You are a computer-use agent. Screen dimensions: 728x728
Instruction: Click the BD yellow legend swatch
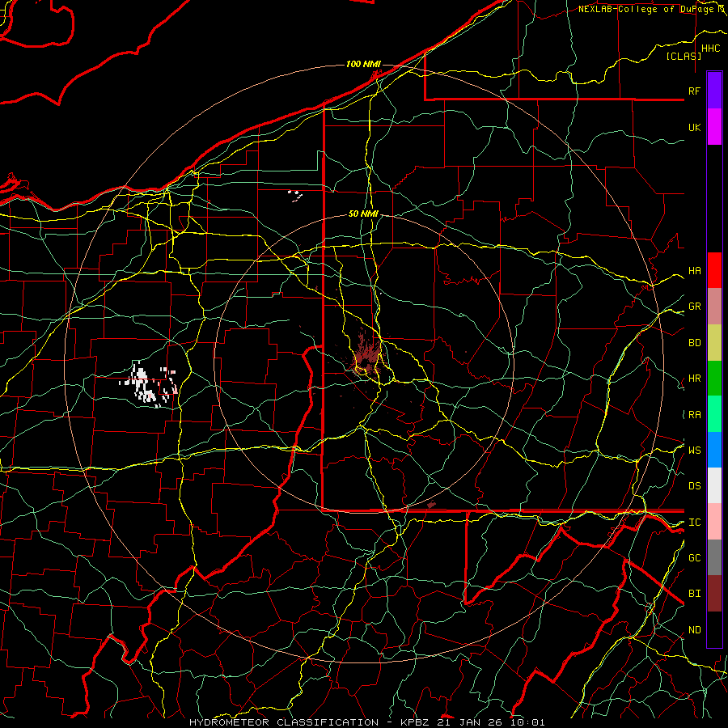[714, 342]
